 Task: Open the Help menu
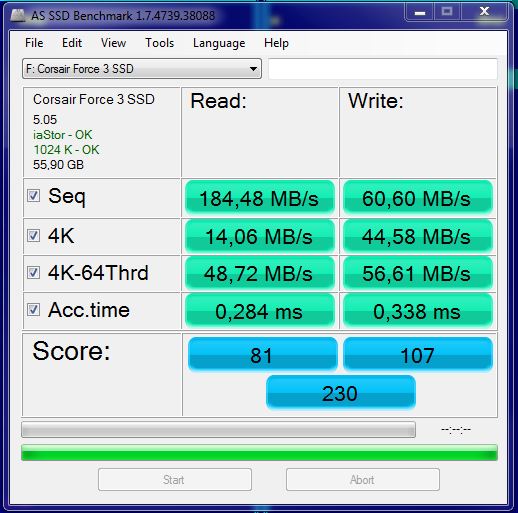(x=276, y=43)
